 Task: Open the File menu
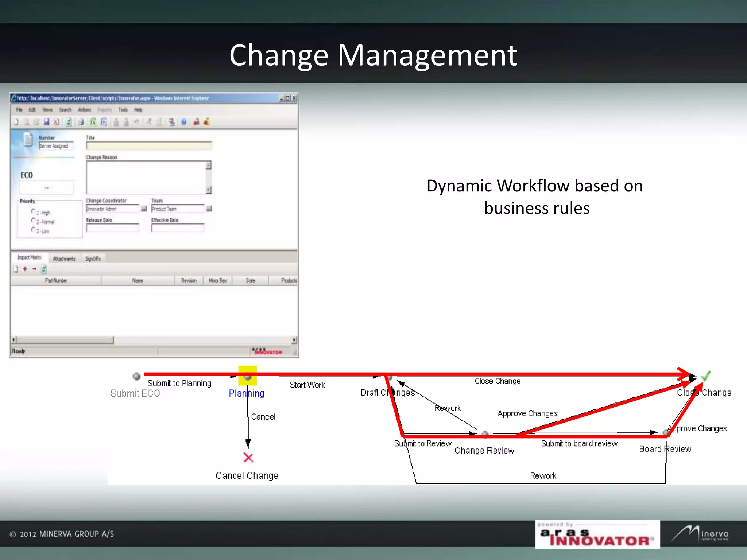[x=19, y=110]
